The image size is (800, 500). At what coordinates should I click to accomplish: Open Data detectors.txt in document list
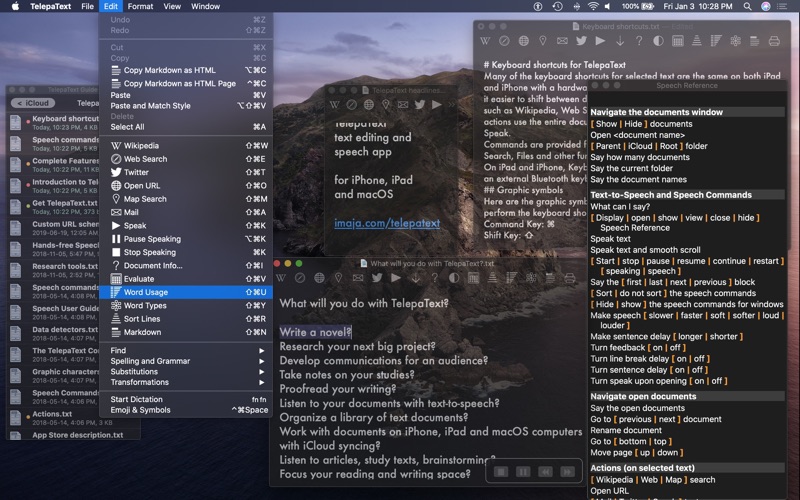(x=54, y=333)
